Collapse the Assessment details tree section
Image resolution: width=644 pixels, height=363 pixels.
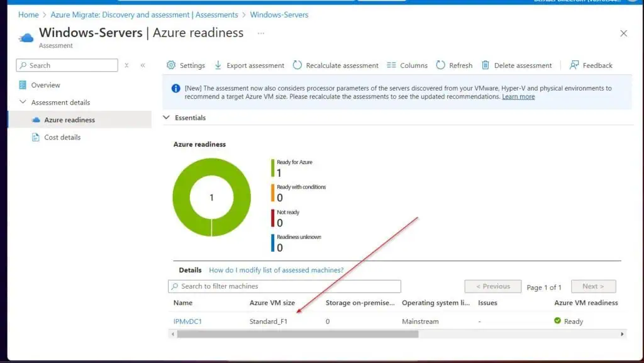tap(23, 103)
